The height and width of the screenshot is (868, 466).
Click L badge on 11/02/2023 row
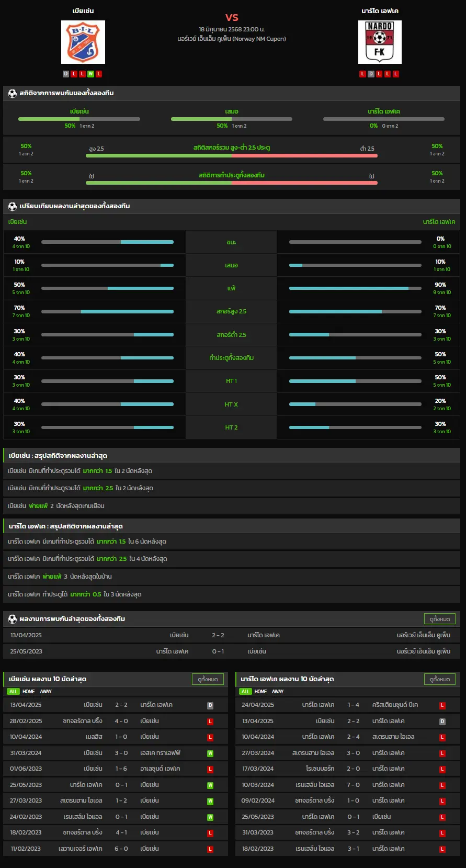(210, 849)
